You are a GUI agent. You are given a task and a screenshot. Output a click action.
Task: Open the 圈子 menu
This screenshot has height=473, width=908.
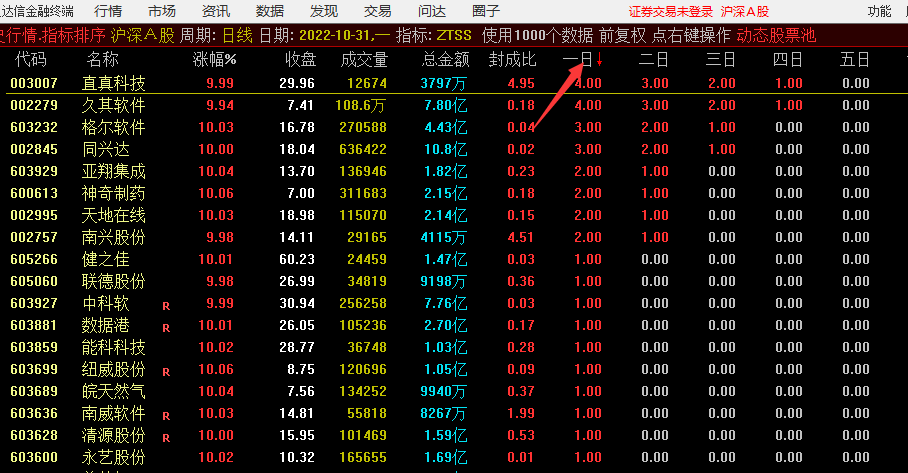(486, 11)
